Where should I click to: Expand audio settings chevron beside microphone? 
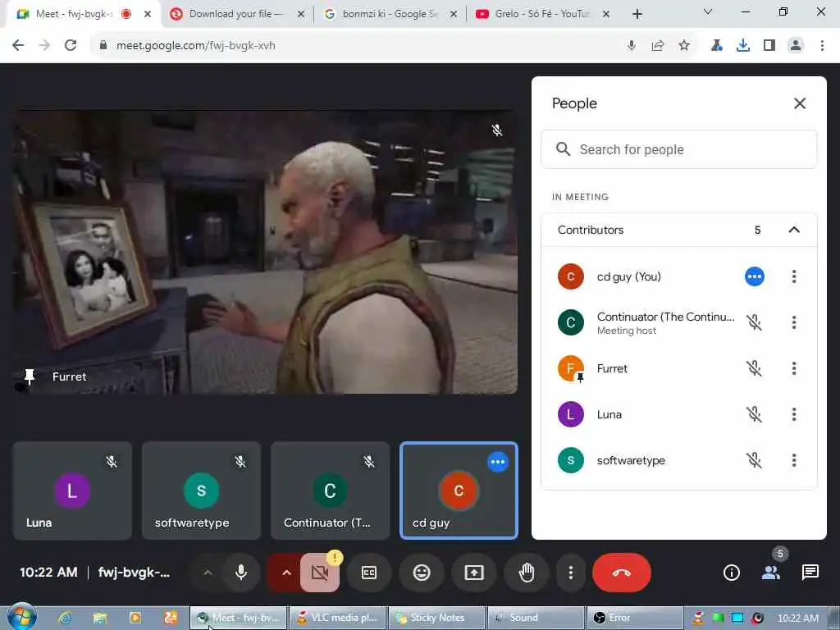tap(208, 573)
